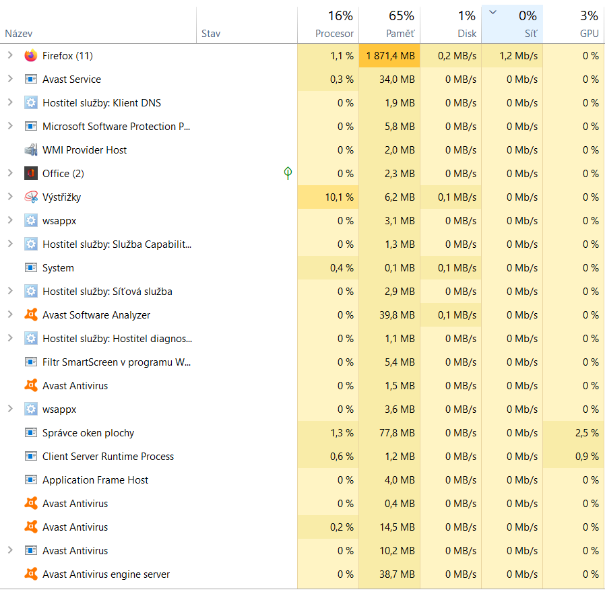The image size is (605, 600).
Task: Click the Office app icon
Action: (x=31, y=173)
